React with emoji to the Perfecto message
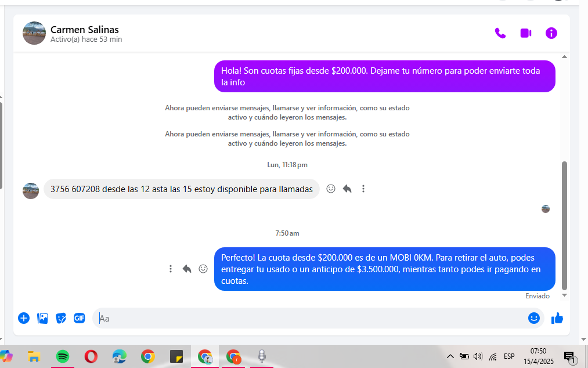 click(x=203, y=269)
